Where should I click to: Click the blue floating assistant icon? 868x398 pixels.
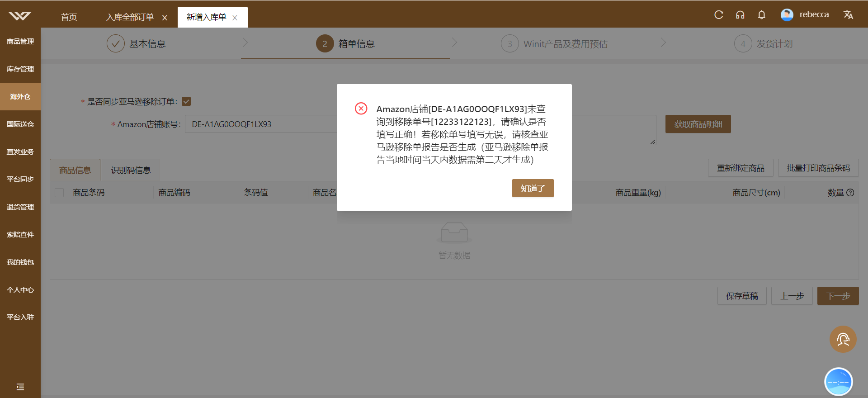coord(839,382)
